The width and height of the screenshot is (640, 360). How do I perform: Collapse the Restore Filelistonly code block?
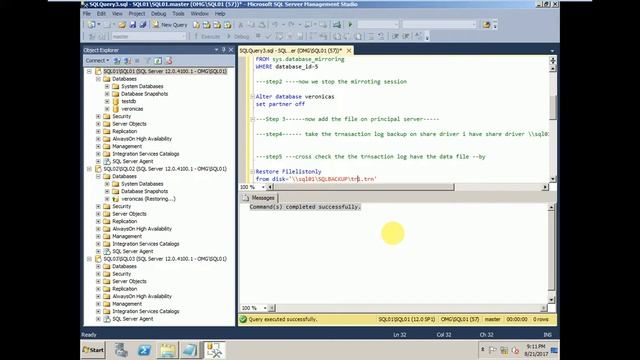[x=252, y=172]
